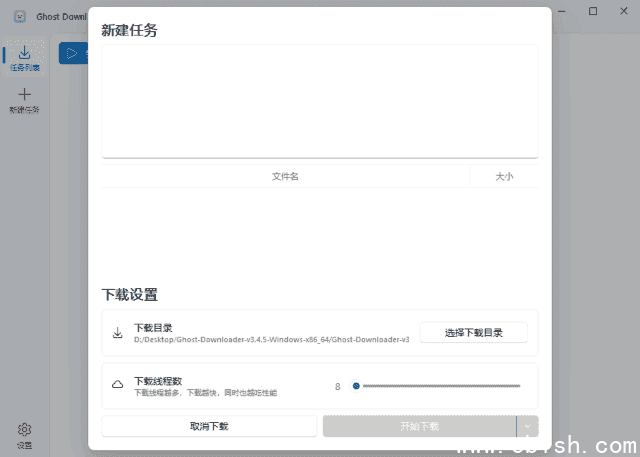Close the Ghost Downloader window
This screenshot has height=457, width=640.
tap(624, 11)
